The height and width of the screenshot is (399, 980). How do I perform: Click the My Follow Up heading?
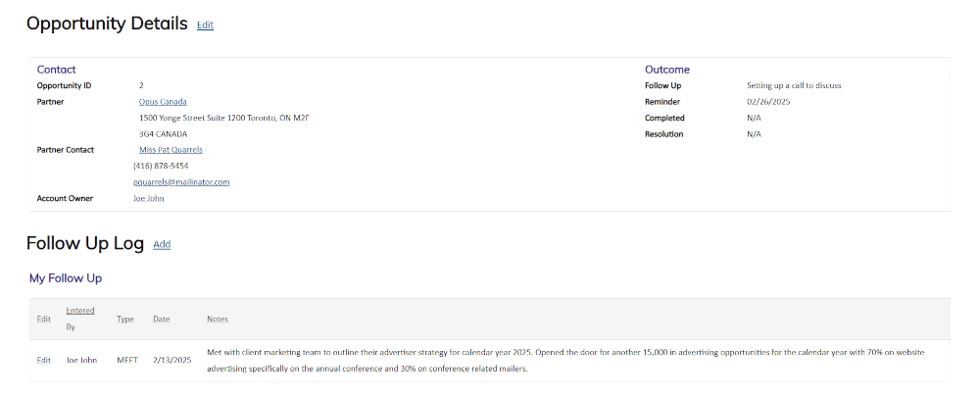[x=66, y=278]
